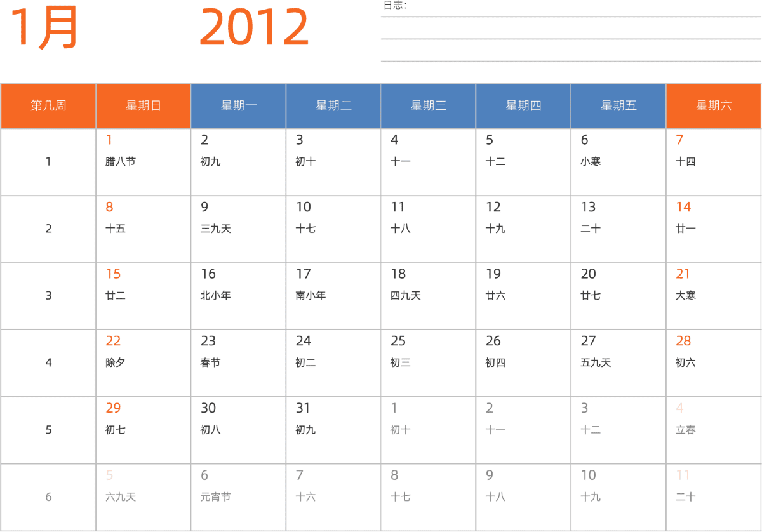This screenshot has width=762, height=532.
Task: Select the 腊八节 festival label
Action: coord(121,162)
